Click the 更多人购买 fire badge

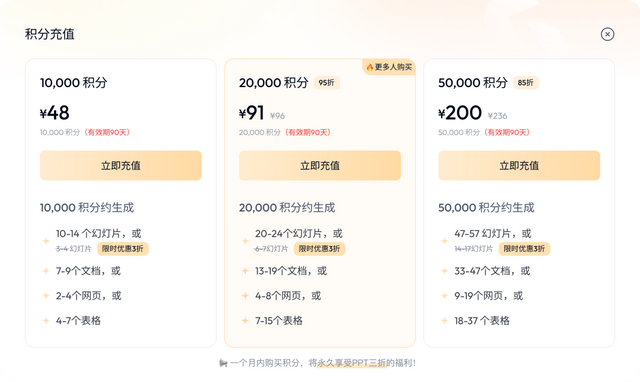click(389, 67)
